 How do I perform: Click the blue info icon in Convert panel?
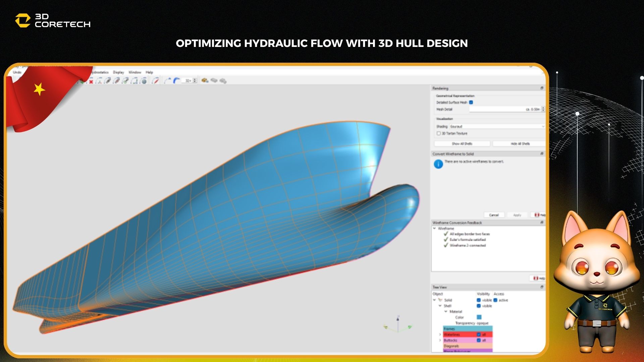coord(438,164)
